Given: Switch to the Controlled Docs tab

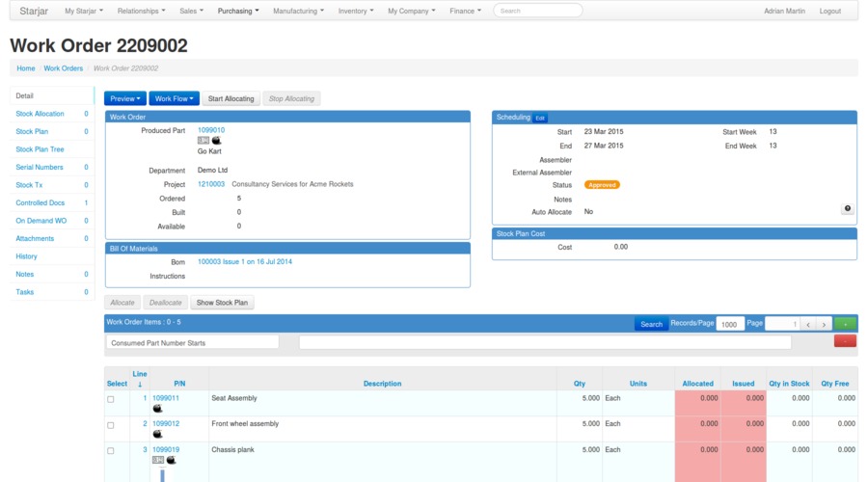Looking at the screenshot, I should click(40, 203).
